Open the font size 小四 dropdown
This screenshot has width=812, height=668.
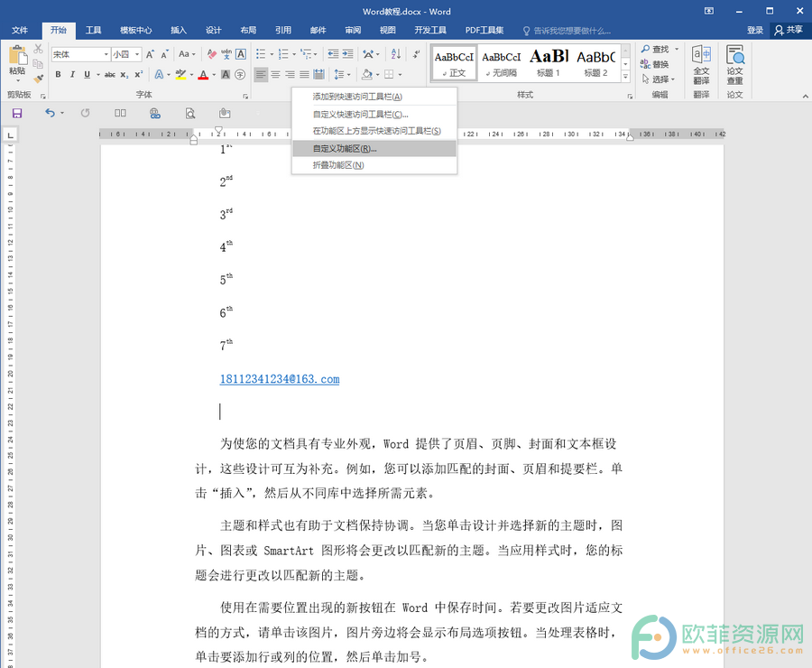(137, 54)
